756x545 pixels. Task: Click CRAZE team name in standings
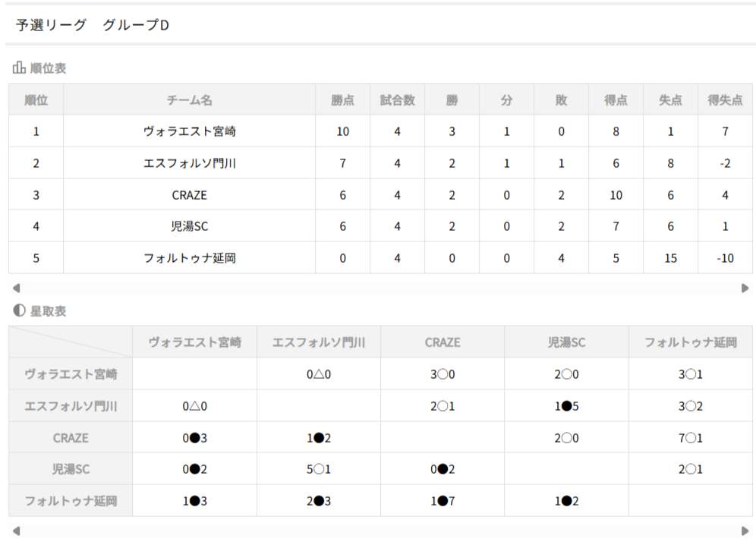coord(189,195)
